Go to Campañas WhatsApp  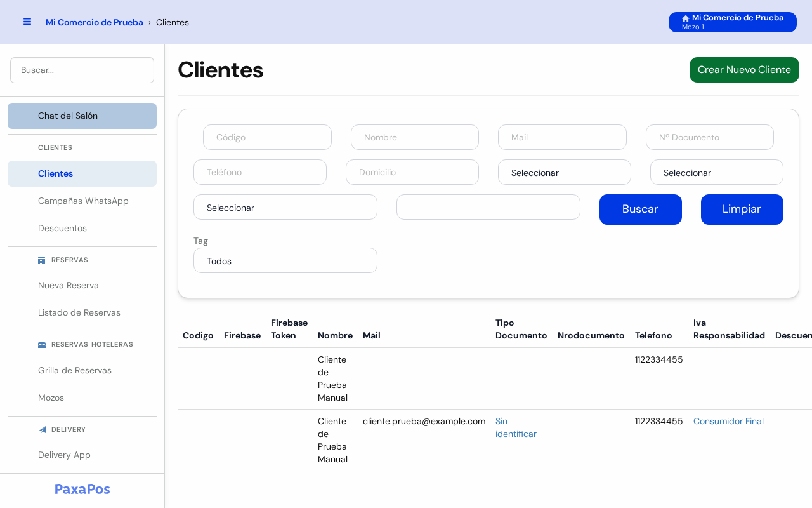(x=82, y=201)
